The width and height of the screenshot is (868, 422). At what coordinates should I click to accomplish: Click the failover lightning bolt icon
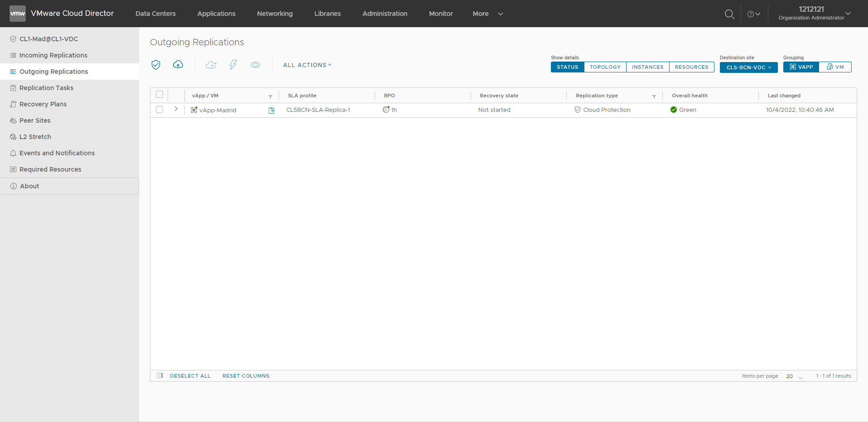pyautogui.click(x=233, y=65)
